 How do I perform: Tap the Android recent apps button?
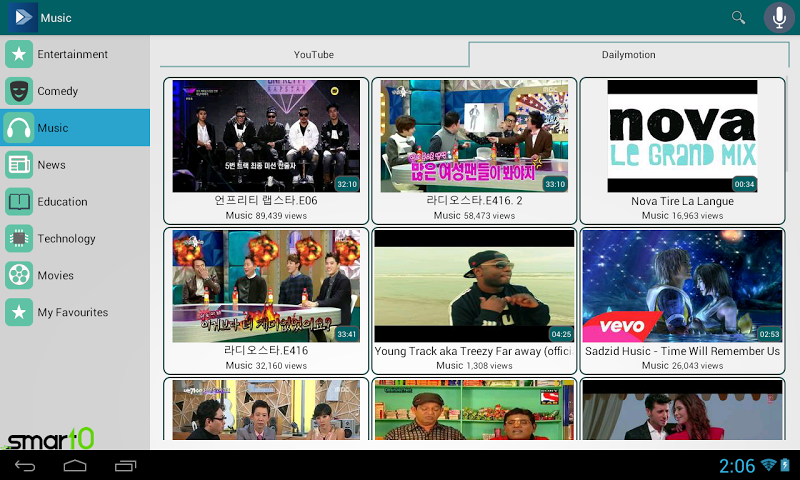point(125,465)
